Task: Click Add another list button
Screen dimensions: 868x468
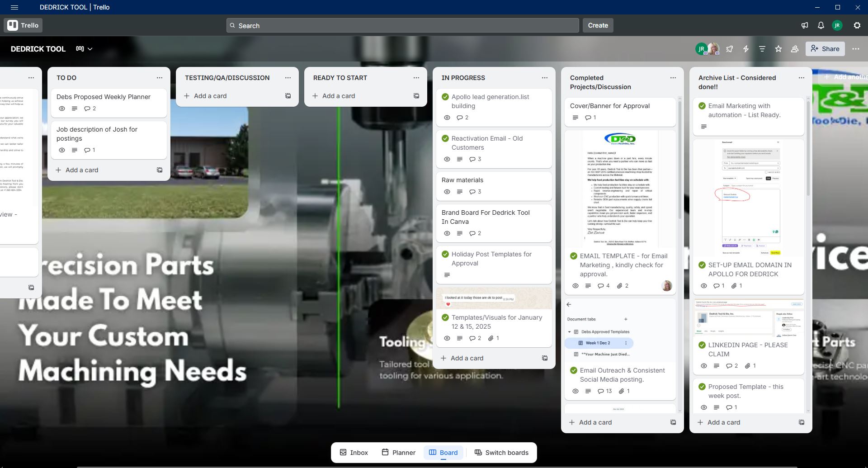Action: pos(845,77)
